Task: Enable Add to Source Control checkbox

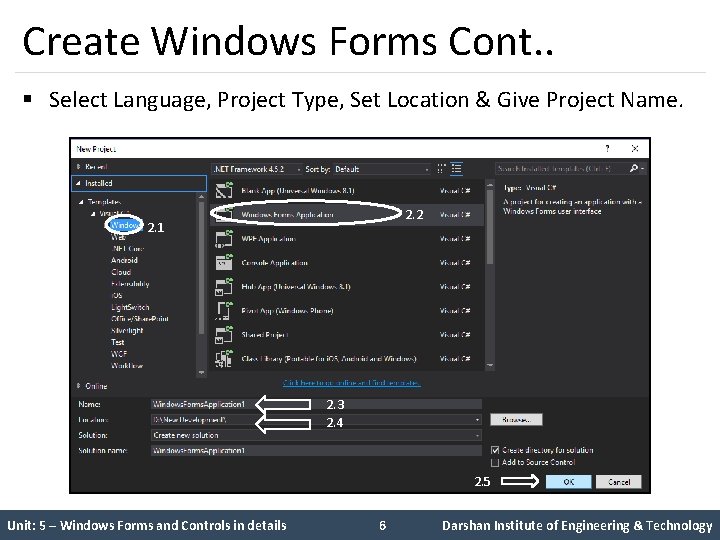Action: click(x=495, y=462)
